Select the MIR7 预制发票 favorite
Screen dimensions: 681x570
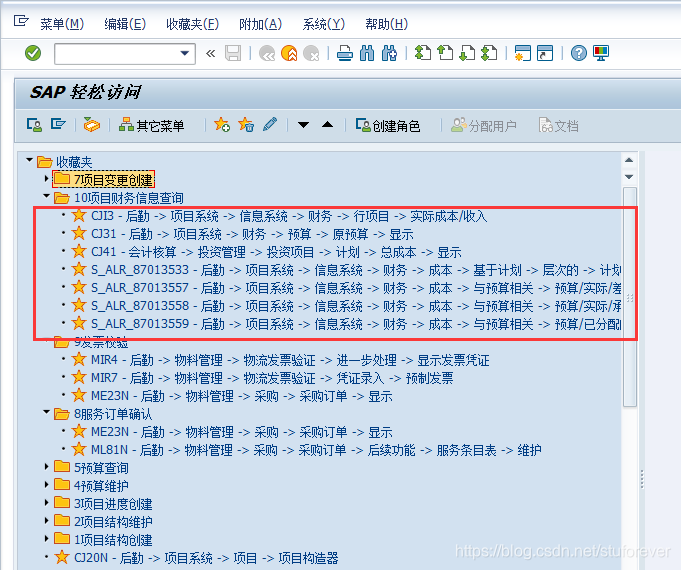[262, 378]
